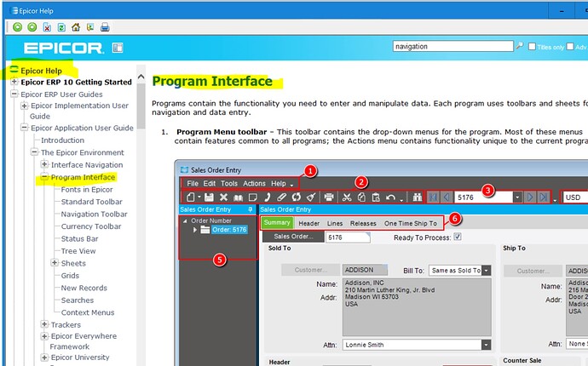Click the search field containing navigation
The height and width of the screenshot is (366, 588).
453,46
